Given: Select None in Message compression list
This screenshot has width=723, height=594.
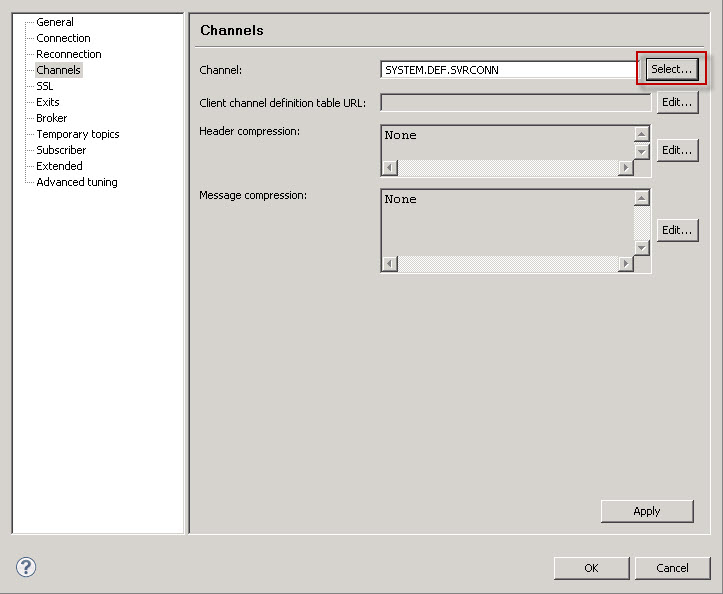Looking at the screenshot, I should pyautogui.click(x=400, y=199).
